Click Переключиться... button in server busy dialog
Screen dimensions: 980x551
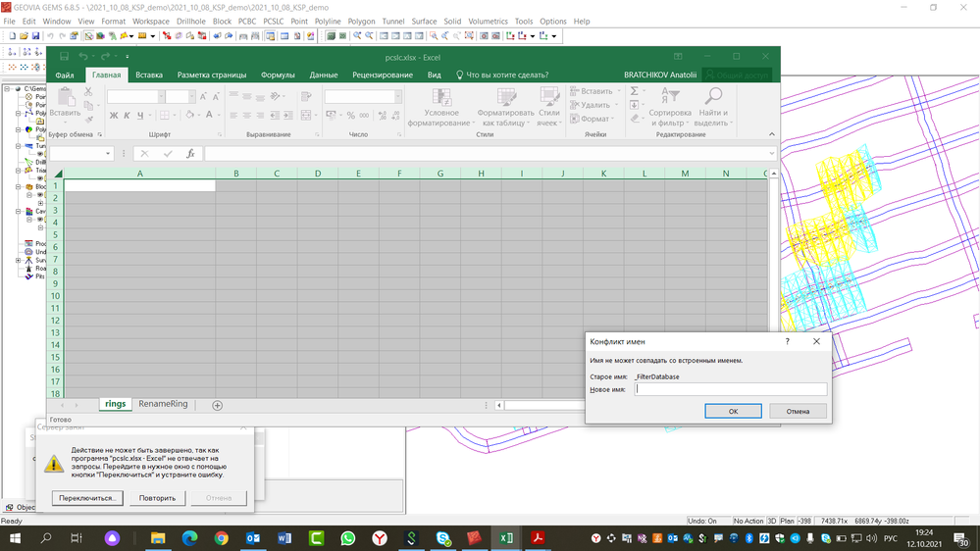pyautogui.click(x=87, y=498)
